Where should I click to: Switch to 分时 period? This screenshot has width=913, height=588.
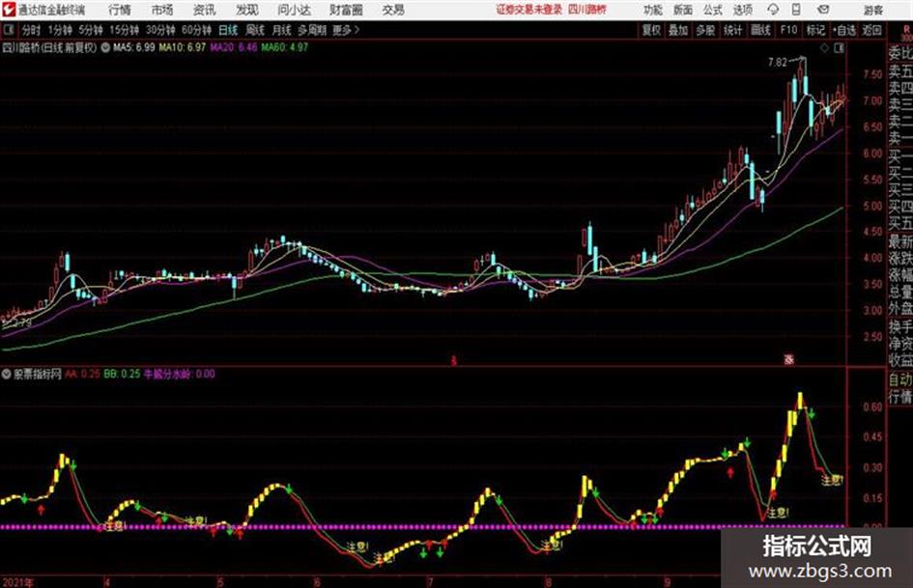point(32,30)
